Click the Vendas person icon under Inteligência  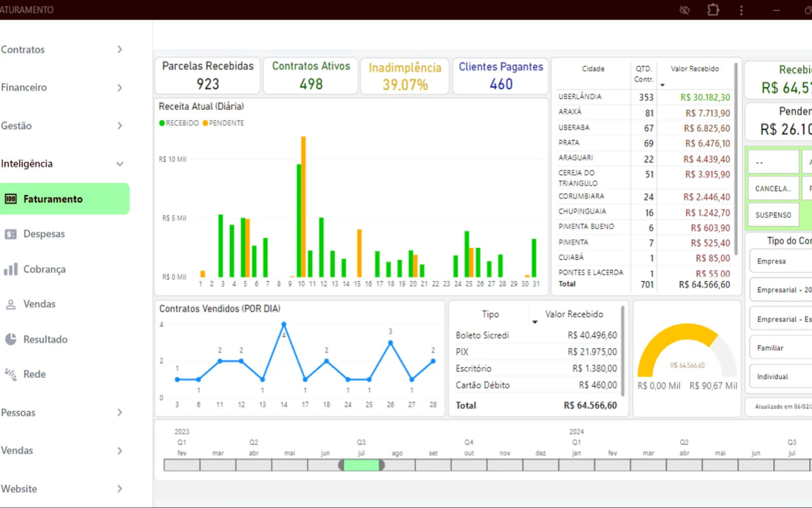(x=11, y=304)
